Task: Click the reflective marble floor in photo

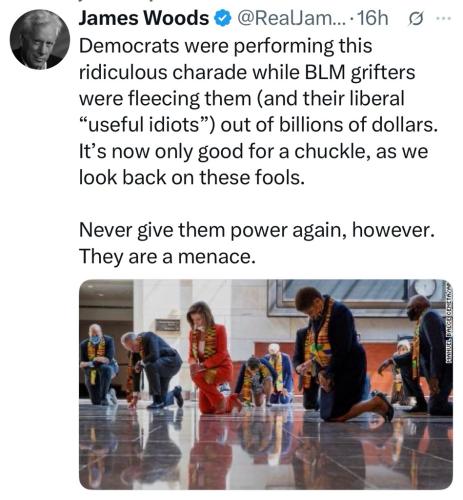Action: point(266,452)
